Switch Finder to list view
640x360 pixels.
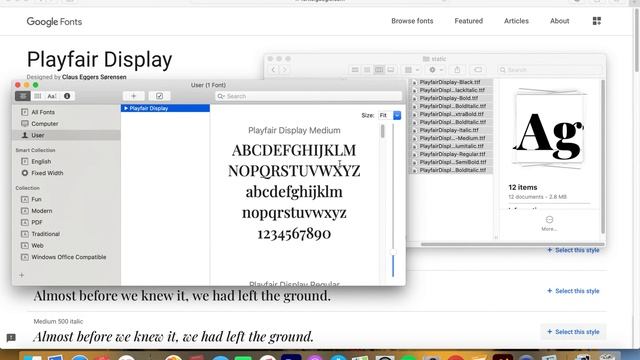click(367, 70)
